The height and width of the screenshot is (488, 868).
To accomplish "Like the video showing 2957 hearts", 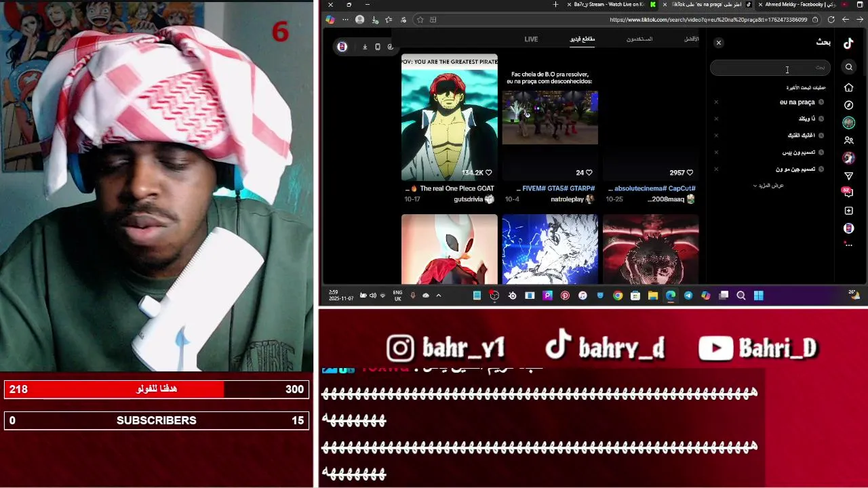I will click(690, 173).
